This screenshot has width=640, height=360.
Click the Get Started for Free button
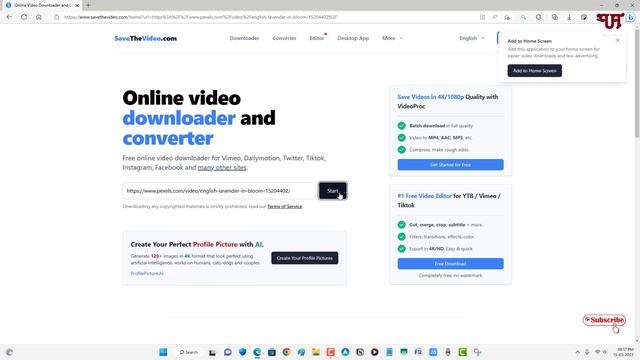450,164
